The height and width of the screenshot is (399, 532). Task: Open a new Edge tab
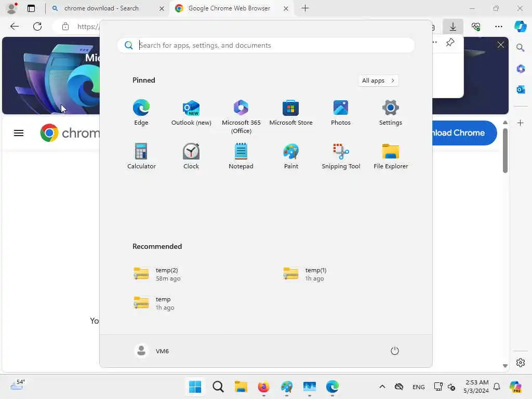(305, 8)
